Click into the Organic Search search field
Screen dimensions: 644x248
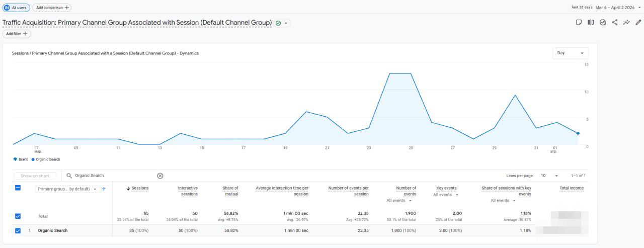(113, 176)
